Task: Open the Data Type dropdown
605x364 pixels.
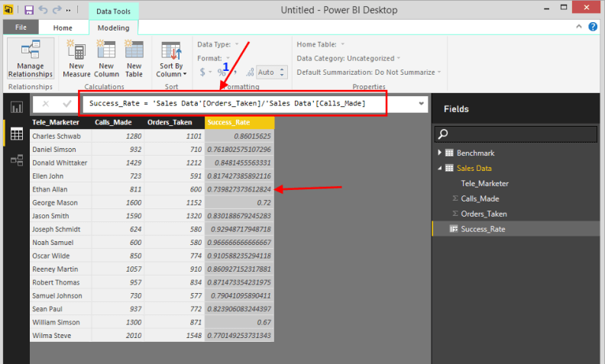Action: click(x=218, y=44)
